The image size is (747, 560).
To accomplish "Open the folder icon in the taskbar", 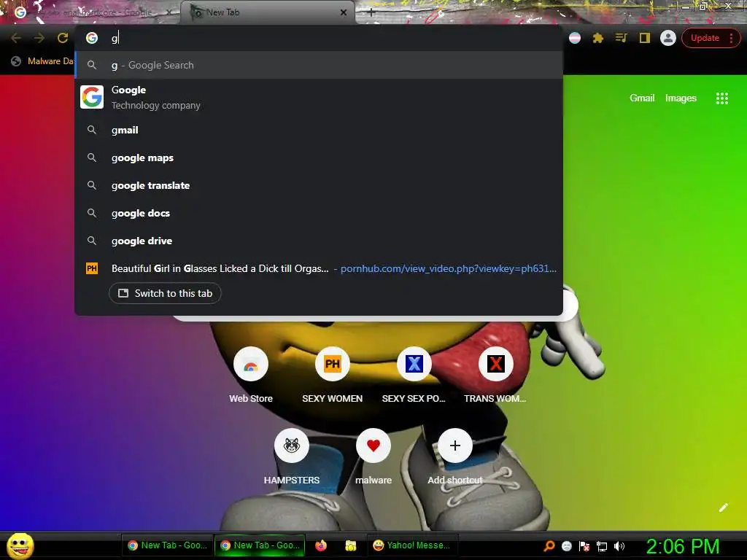I will (x=351, y=545).
